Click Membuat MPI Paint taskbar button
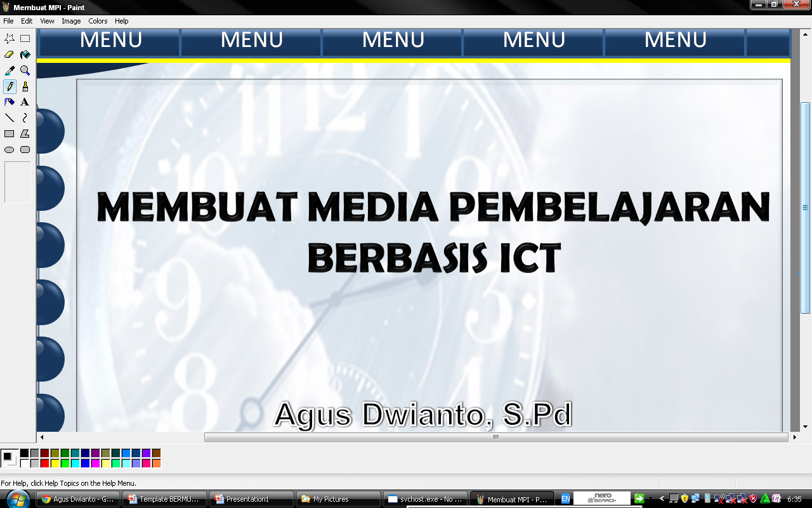The width and height of the screenshot is (812, 508). coord(513,499)
